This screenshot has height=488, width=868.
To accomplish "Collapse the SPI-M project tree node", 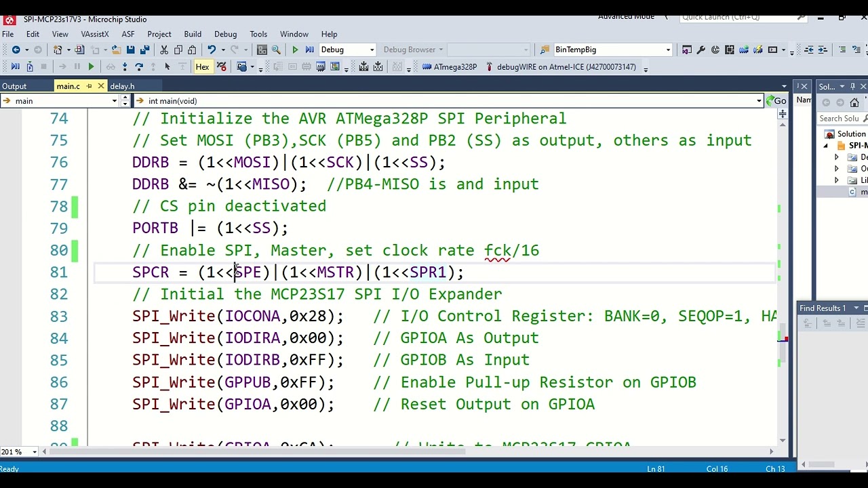I will pyautogui.click(x=826, y=146).
